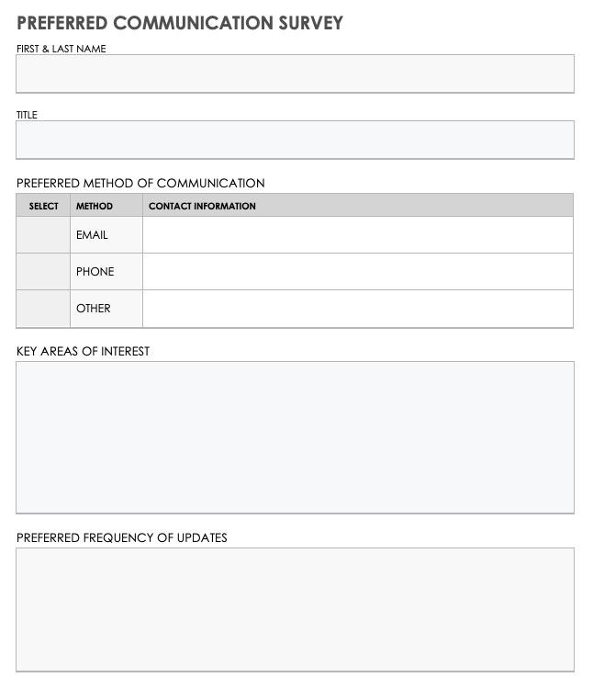The height and width of the screenshot is (700, 593).
Task: Check the Select cell for Email
Action: click(x=43, y=235)
